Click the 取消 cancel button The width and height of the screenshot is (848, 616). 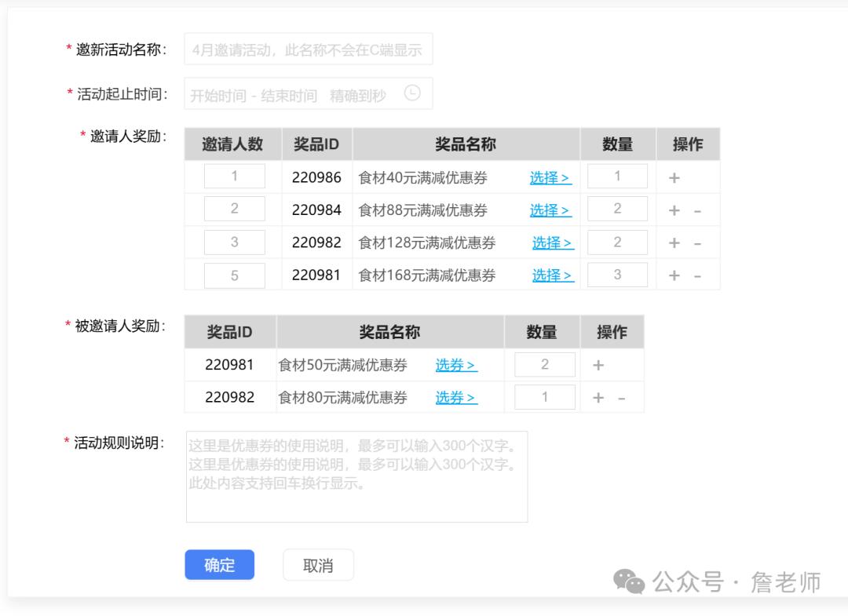click(318, 564)
